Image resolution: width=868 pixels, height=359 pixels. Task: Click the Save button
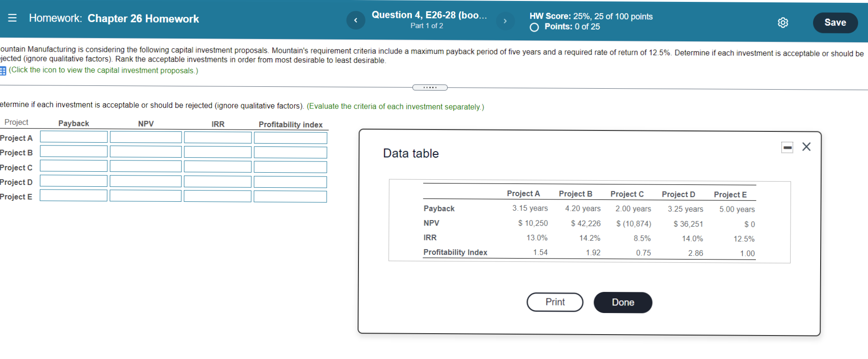835,23
